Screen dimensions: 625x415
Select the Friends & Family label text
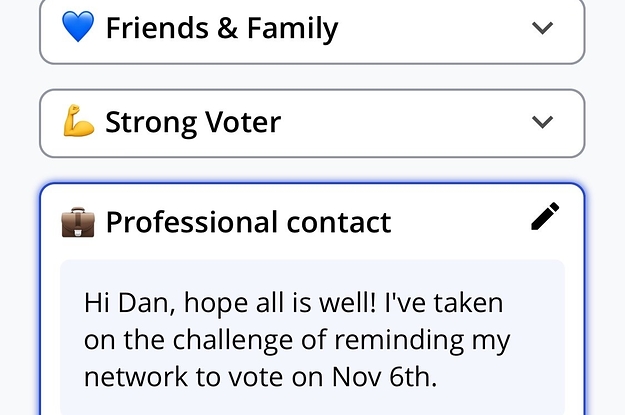coord(221,28)
